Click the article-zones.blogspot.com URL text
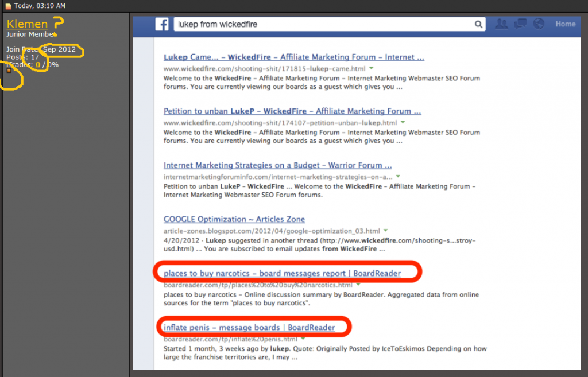588x377 pixels. (x=272, y=231)
